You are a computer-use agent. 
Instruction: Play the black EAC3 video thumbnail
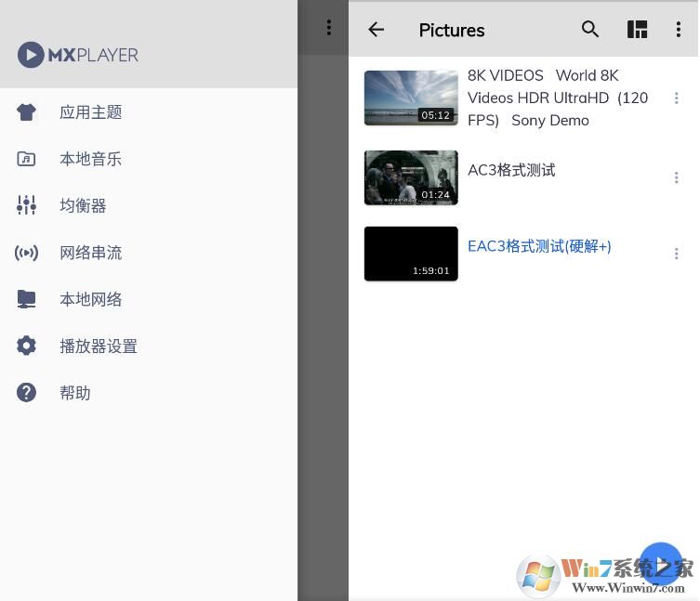[411, 254]
